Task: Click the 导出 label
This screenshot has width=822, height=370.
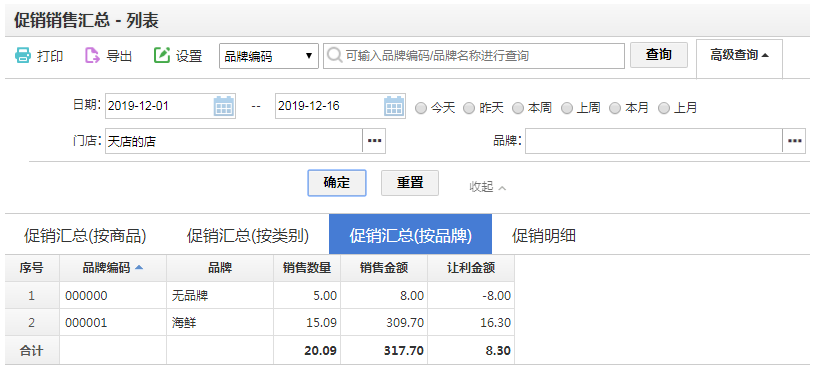Action: coord(119,56)
